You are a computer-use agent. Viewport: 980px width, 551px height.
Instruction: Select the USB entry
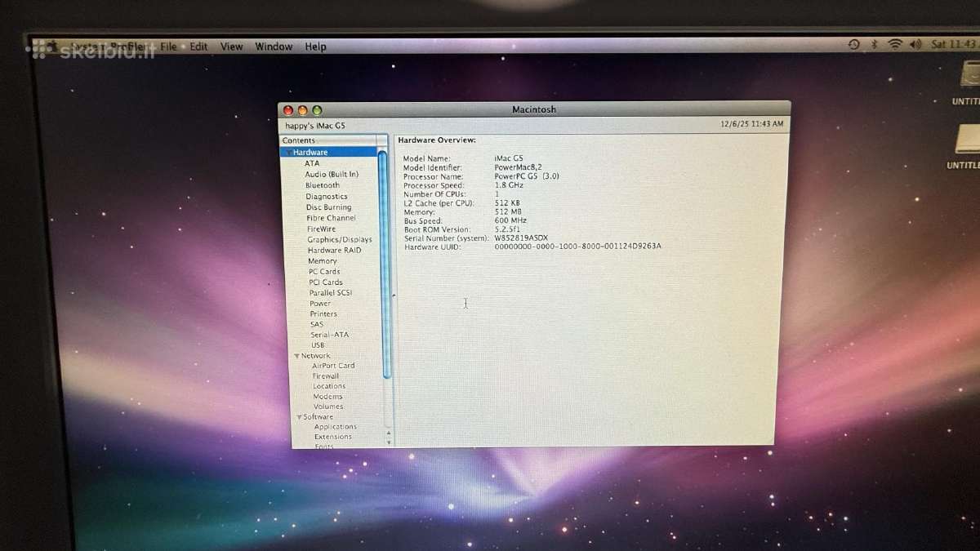(318, 345)
